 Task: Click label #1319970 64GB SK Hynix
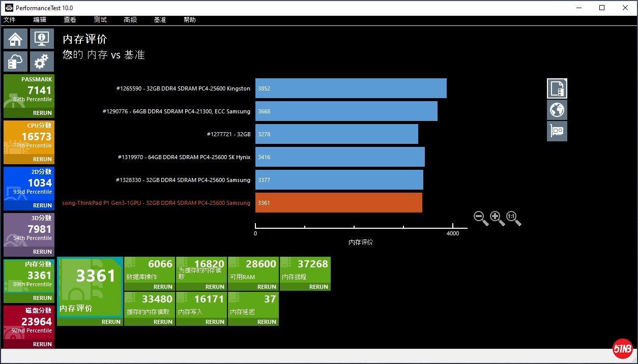coord(184,157)
